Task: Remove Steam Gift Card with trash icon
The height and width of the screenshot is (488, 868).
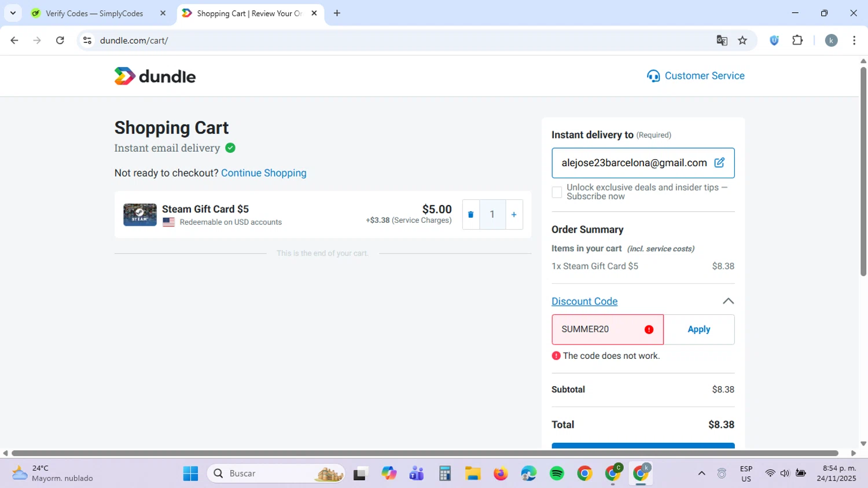Action: [x=470, y=215]
